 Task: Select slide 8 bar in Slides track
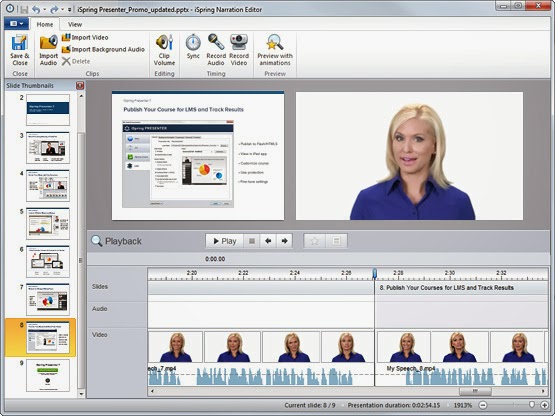pyautogui.click(x=461, y=287)
